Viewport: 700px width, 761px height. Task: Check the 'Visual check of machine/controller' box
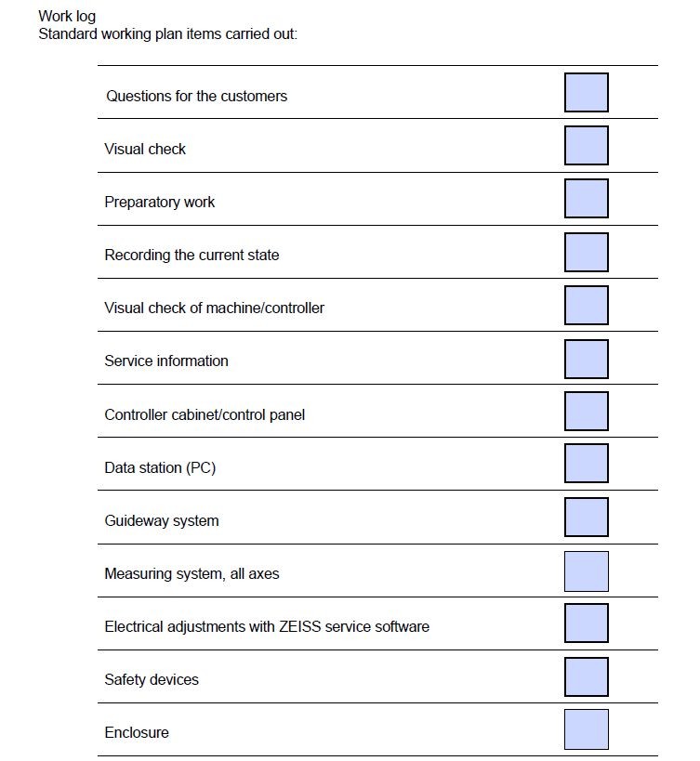586,305
